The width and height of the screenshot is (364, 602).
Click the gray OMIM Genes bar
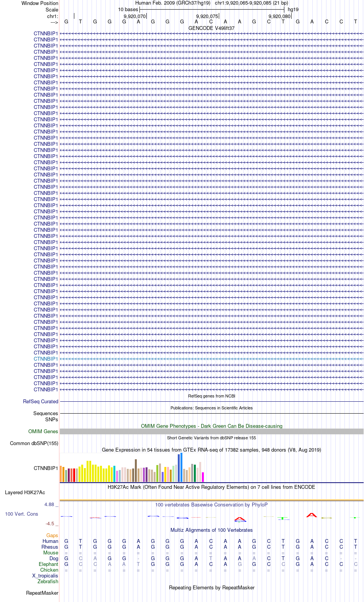212,431
